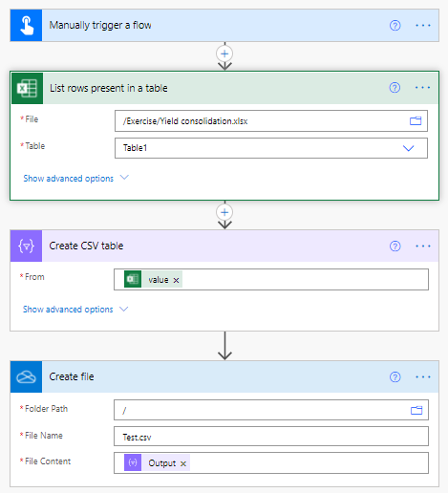Click the manual trigger hand icon

click(26, 26)
